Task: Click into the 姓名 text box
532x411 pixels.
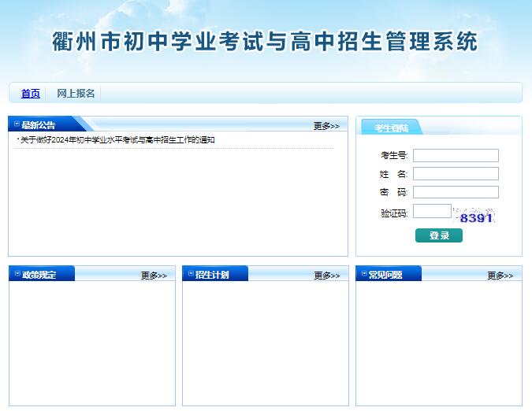Action: 456,173
